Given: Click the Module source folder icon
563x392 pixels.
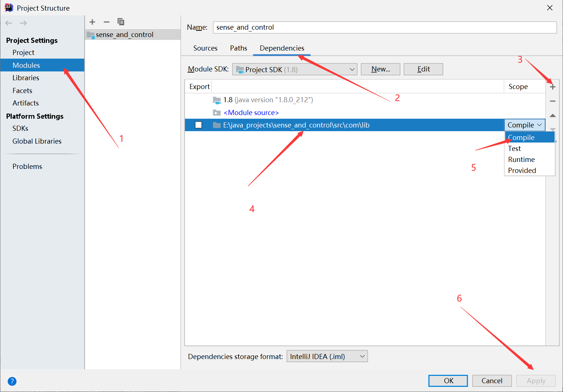Looking at the screenshot, I should [x=217, y=112].
